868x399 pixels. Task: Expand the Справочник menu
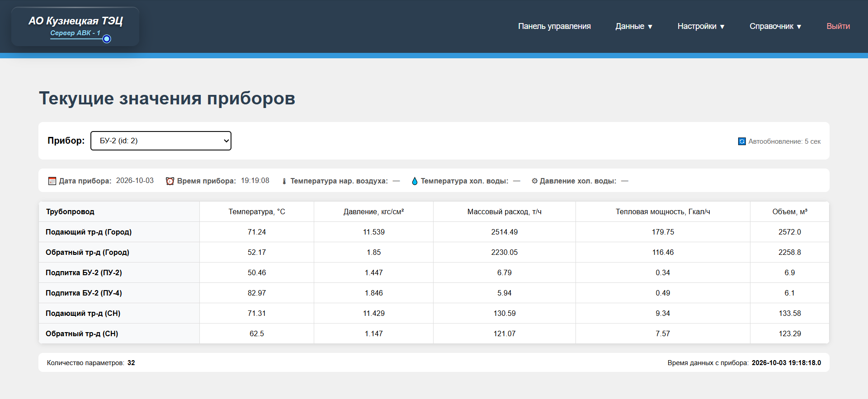click(775, 26)
